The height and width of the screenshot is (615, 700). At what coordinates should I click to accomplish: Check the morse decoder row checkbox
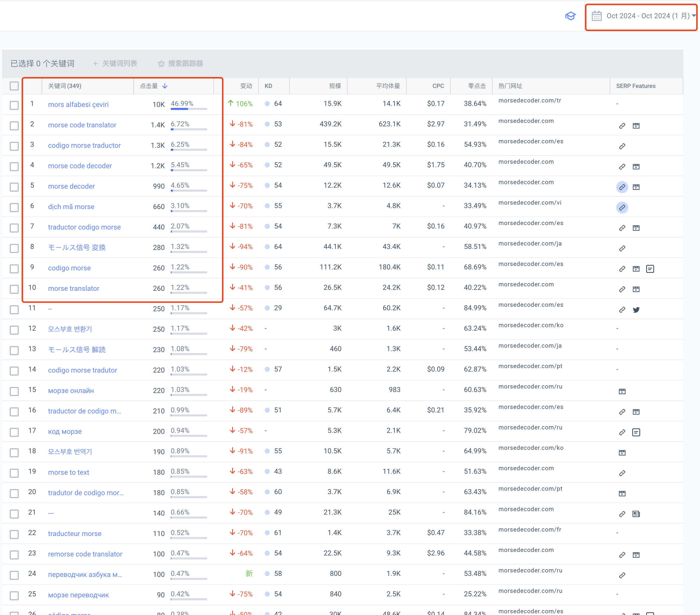point(14,187)
